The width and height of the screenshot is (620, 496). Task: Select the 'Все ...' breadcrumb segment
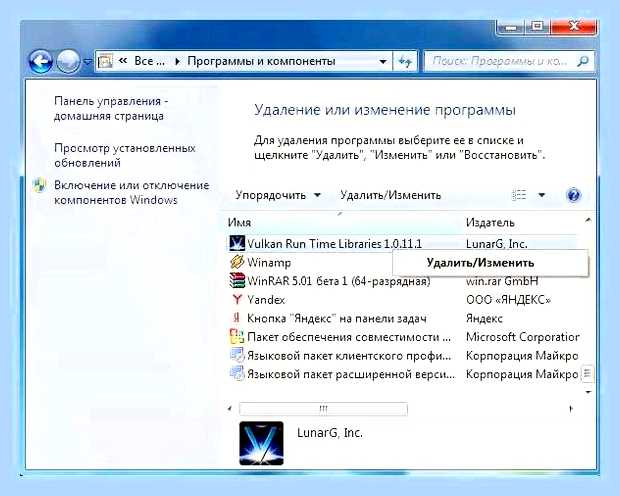[149, 61]
